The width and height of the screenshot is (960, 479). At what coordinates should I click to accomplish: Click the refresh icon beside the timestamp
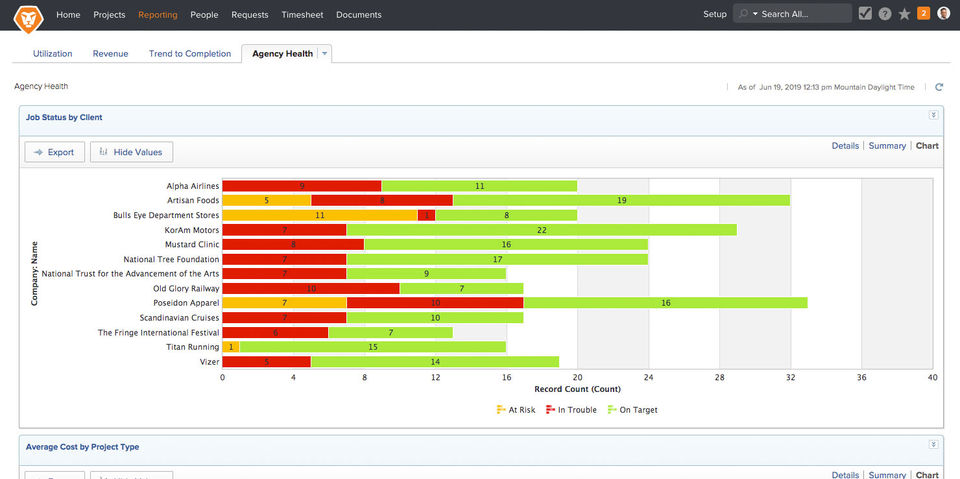[939, 88]
